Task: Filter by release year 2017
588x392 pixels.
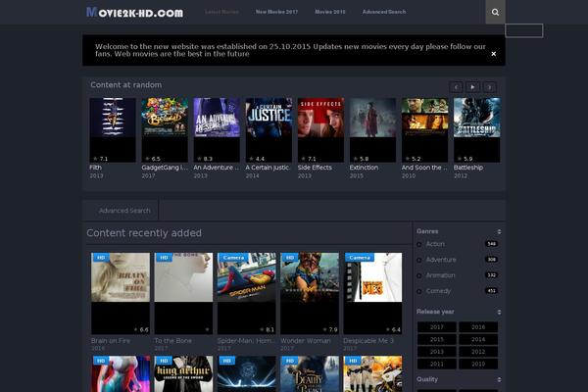Action: click(437, 327)
